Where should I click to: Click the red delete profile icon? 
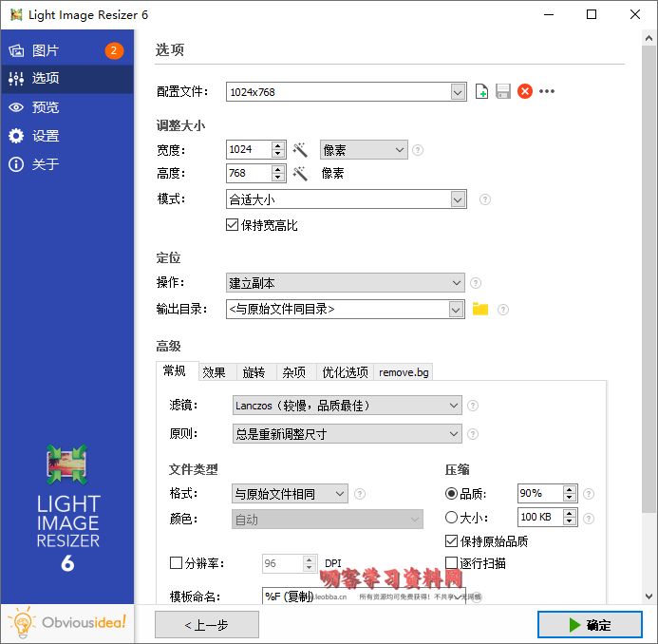(524, 92)
